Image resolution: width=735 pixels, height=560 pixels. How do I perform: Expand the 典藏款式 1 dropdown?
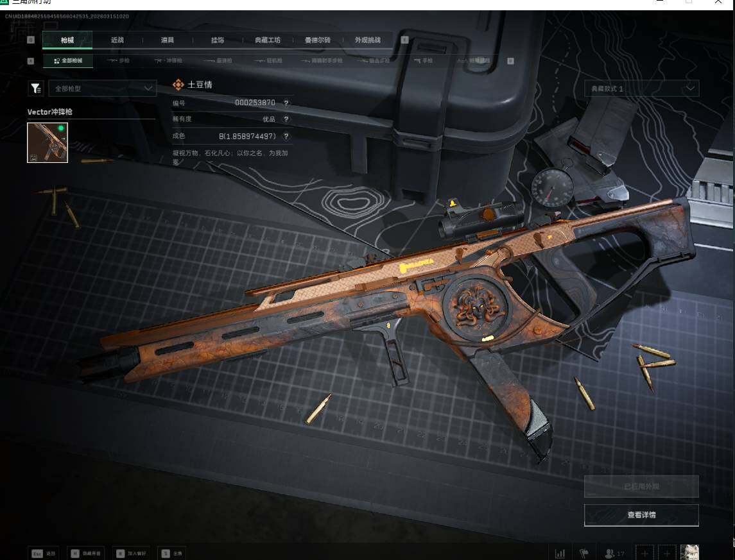pyautogui.click(x=642, y=89)
